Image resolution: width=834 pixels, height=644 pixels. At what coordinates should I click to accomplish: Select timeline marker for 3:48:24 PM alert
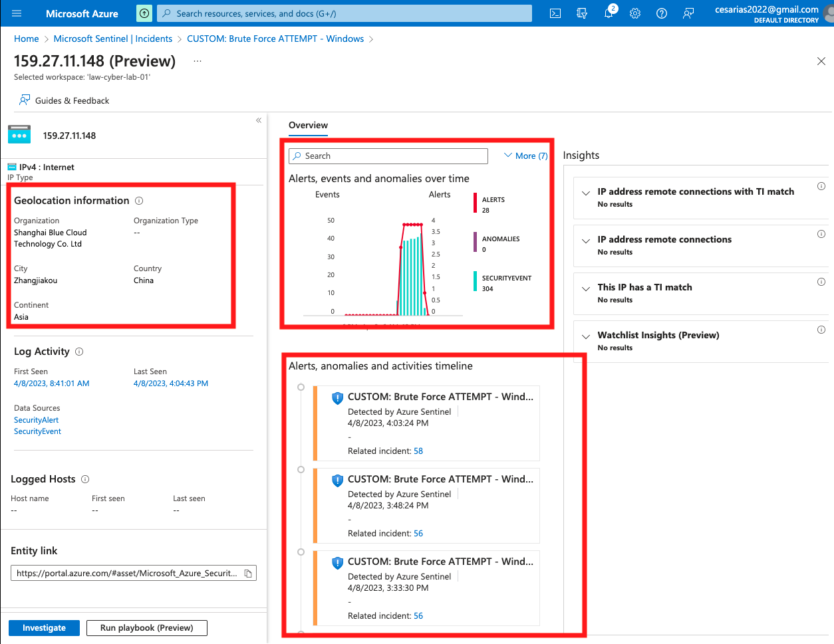301,470
